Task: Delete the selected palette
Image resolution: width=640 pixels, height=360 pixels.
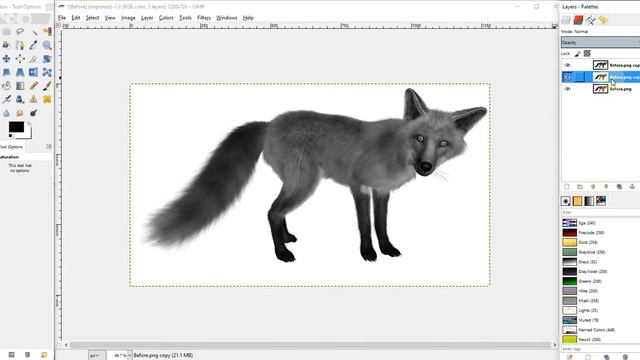Action: pyautogui.click(x=625, y=357)
